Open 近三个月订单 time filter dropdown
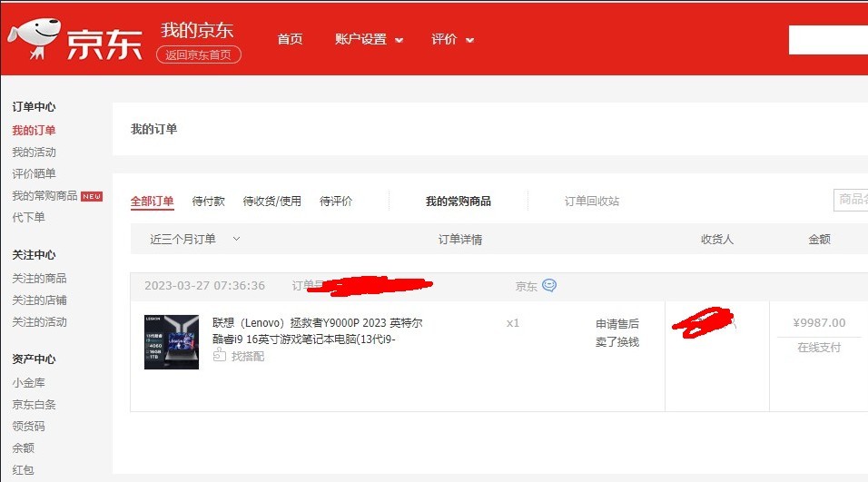This screenshot has width=868, height=482. click(x=194, y=239)
